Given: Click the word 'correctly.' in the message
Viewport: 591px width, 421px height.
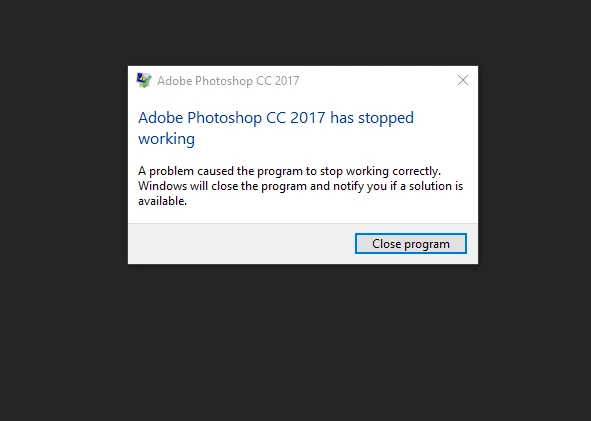Looking at the screenshot, I should click(416, 171).
